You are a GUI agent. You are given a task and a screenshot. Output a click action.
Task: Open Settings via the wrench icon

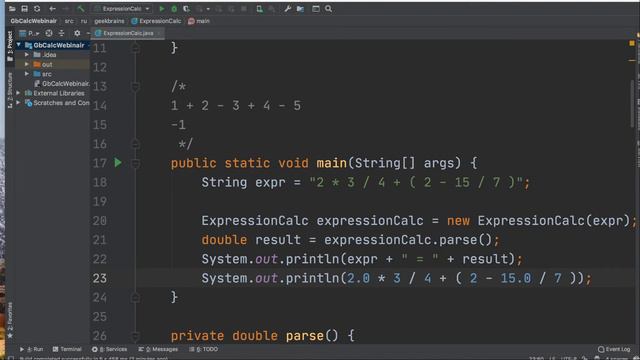pos(288,9)
